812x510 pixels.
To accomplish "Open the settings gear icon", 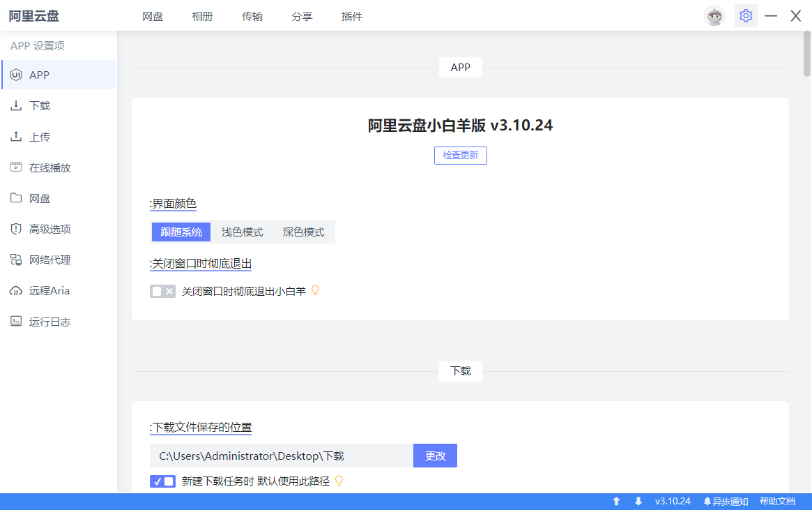I will (x=746, y=16).
